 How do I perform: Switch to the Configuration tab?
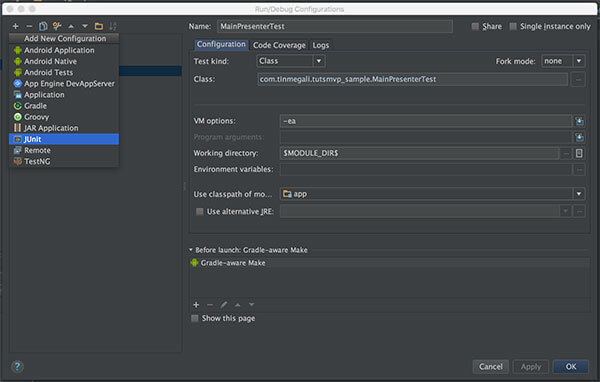[x=221, y=44]
